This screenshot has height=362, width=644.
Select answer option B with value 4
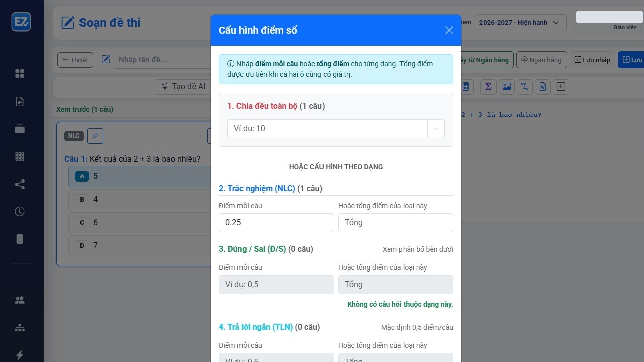point(140,200)
